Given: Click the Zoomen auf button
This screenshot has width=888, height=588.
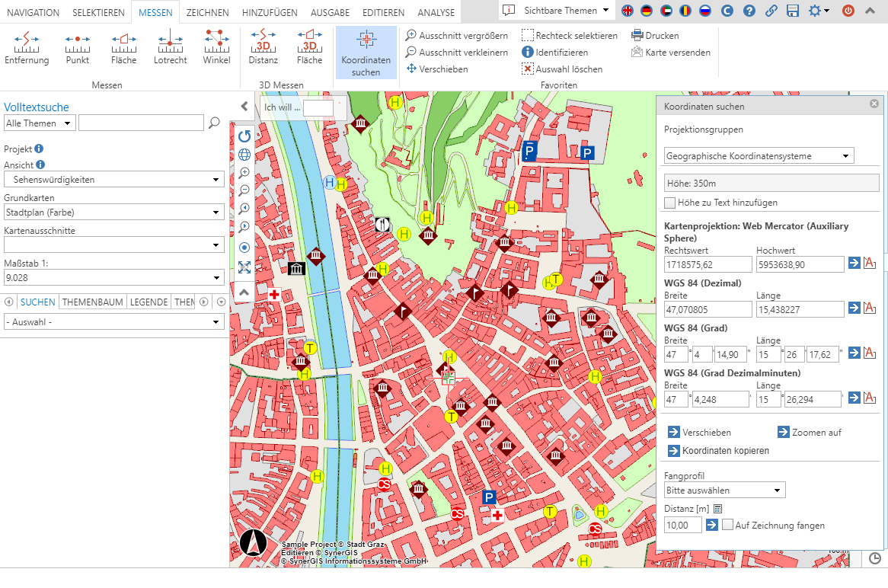Looking at the screenshot, I should (809, 432).
